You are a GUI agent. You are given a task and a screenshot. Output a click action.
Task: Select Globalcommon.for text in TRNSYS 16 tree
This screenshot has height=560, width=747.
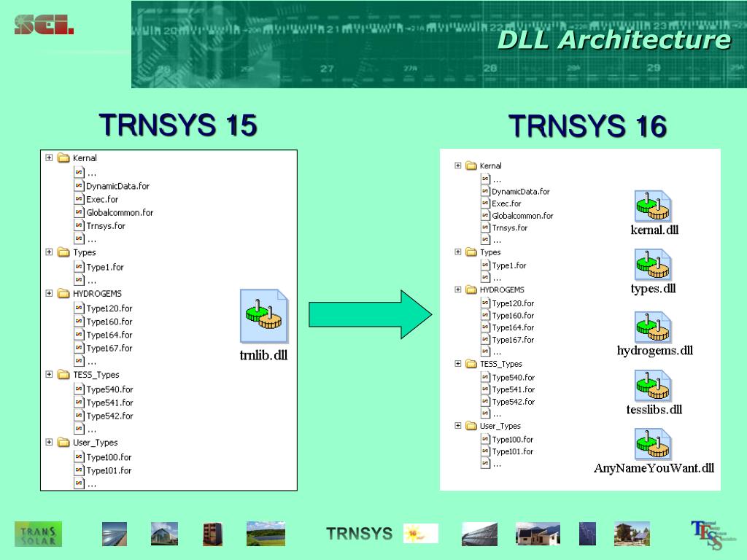coord(522,216)
